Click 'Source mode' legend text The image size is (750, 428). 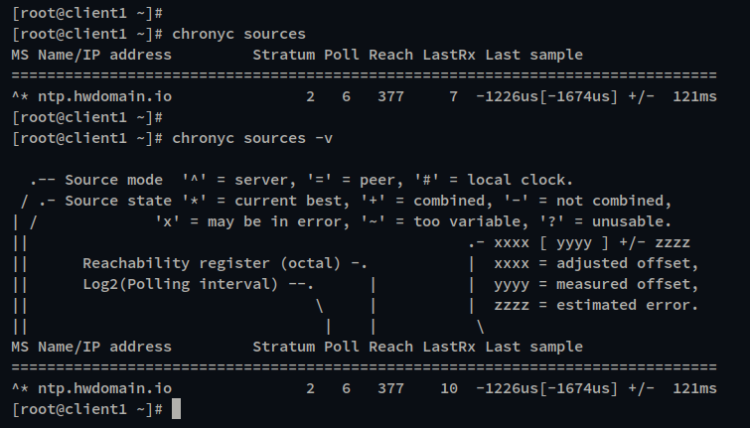[x=114, y=180]
